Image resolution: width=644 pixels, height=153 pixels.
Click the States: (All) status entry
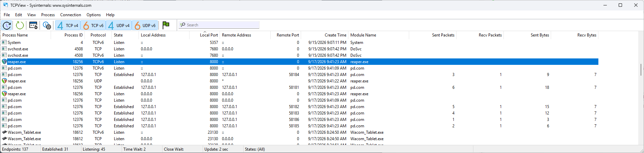pyautogui.click(x=255, y=149)
